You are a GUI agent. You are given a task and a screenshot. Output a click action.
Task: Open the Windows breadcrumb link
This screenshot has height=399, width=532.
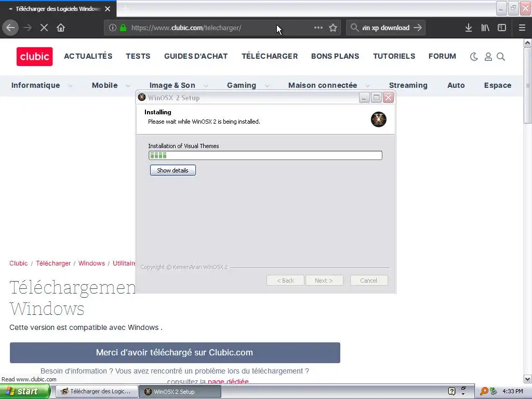[x=91, y=263]
